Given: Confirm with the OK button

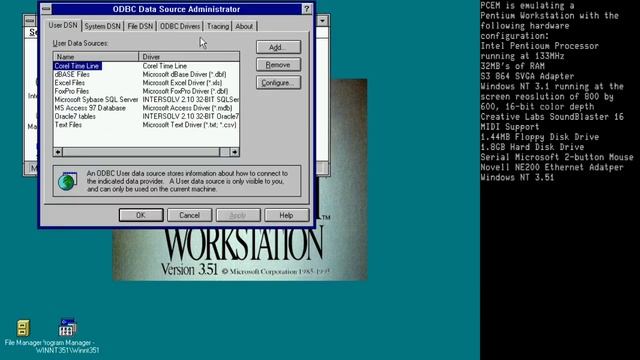Looking at the screenshot, I should pyautogui.click(x=141, y=215).
